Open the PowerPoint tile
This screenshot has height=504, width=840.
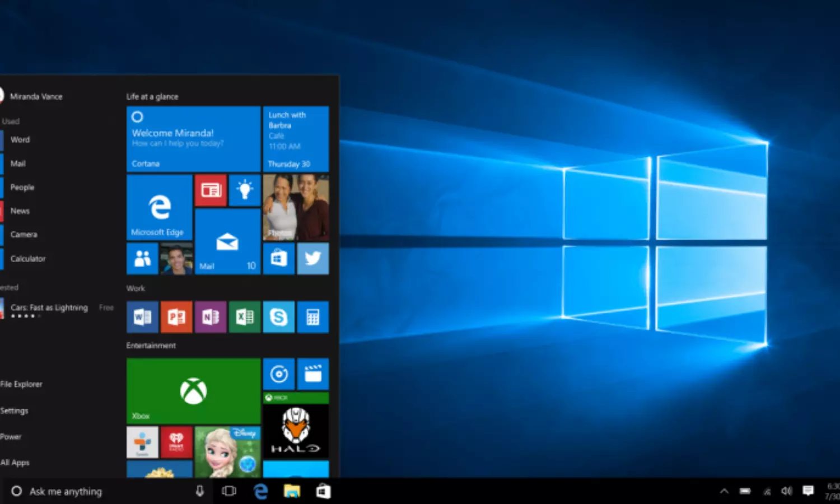(x=176, y=317)
